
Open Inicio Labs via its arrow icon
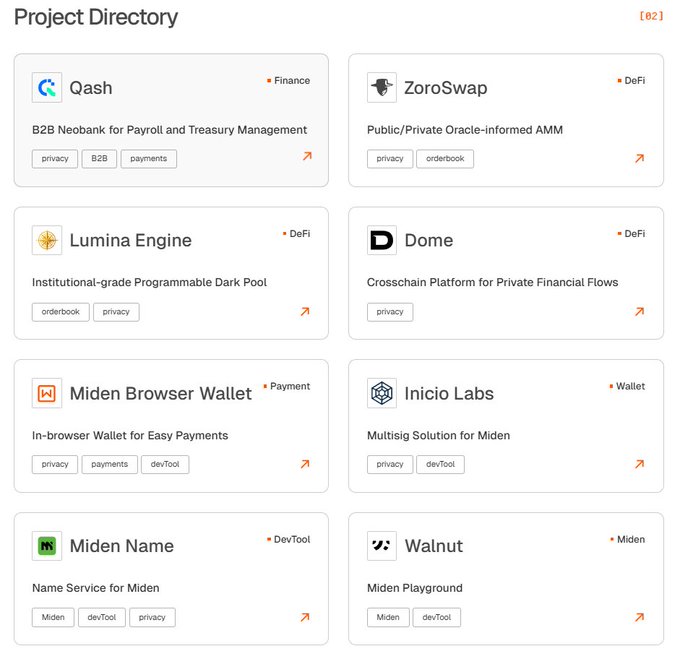click(x=640, y=464)
